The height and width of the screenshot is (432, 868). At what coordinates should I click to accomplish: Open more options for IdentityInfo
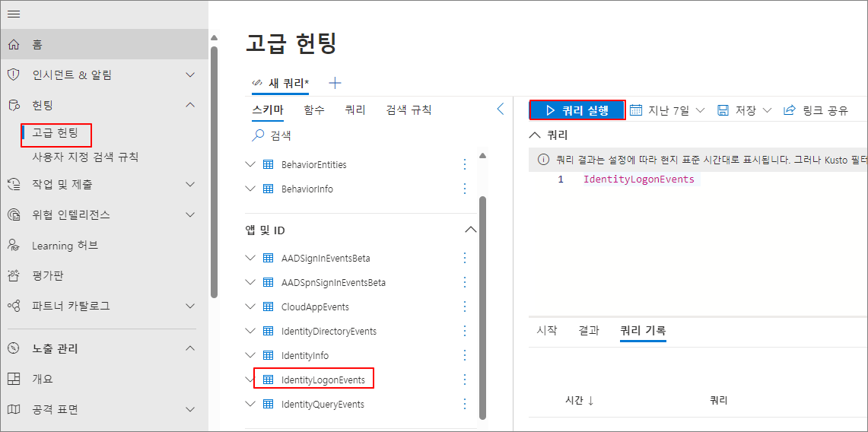[x=465, y=355]
